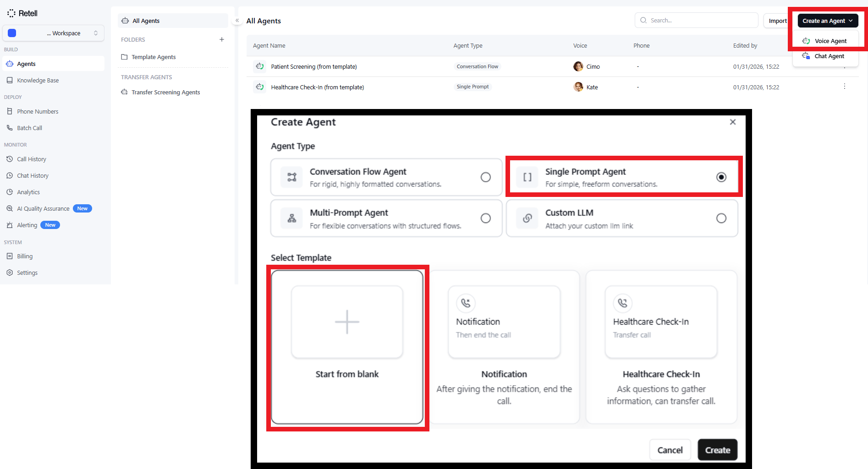
Task: Select Single Prompt Agent radio button
Action: [721, 177]
